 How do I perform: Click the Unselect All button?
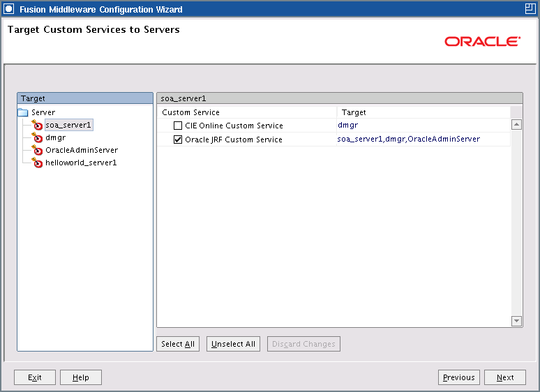pyautogui.click(x=233, y=344)
